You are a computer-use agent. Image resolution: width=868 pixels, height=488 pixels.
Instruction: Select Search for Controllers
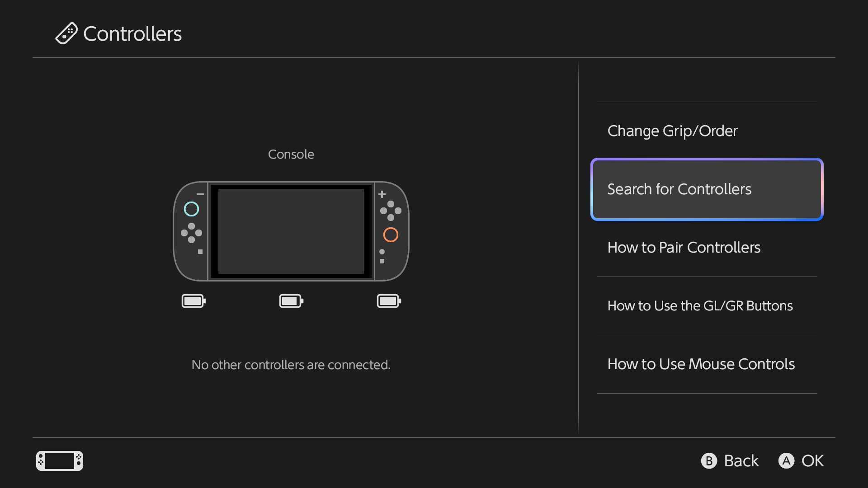(707, 189)
